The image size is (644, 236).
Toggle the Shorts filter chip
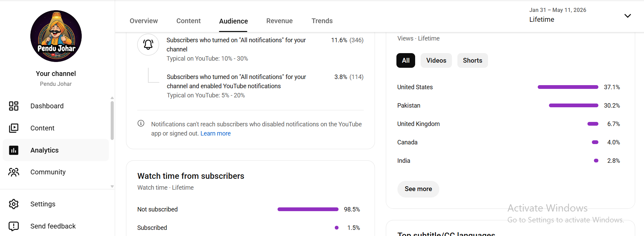tap(472, 60)
